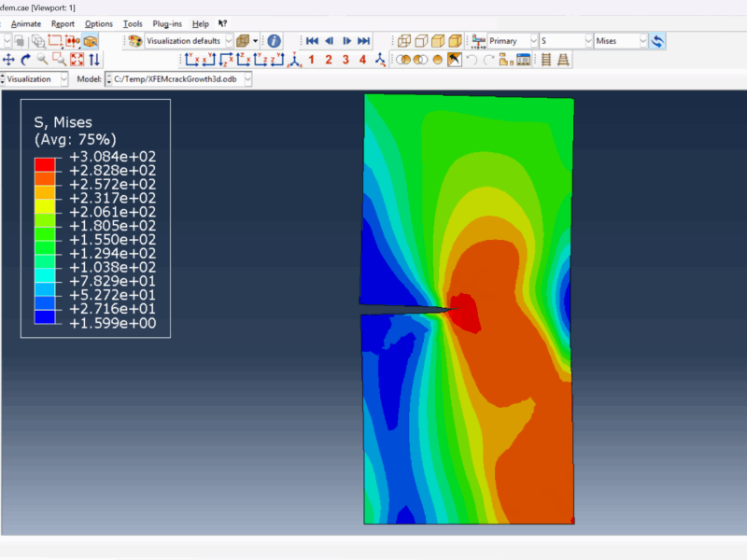Click the red dashed rectangle selection icon

pyautogui.click(x=55, y=41)
